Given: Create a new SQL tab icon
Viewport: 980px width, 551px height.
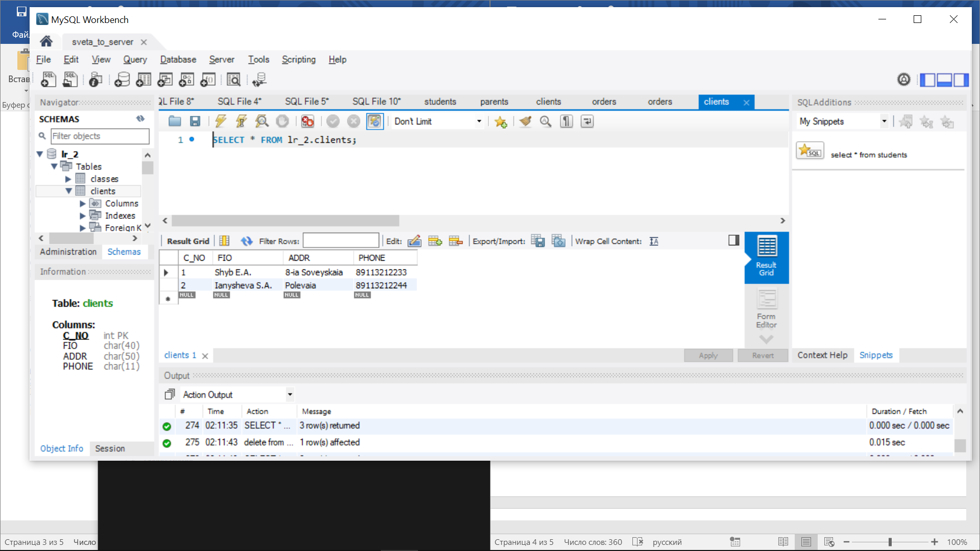Looking at the screenshot, I should [48, 80].
